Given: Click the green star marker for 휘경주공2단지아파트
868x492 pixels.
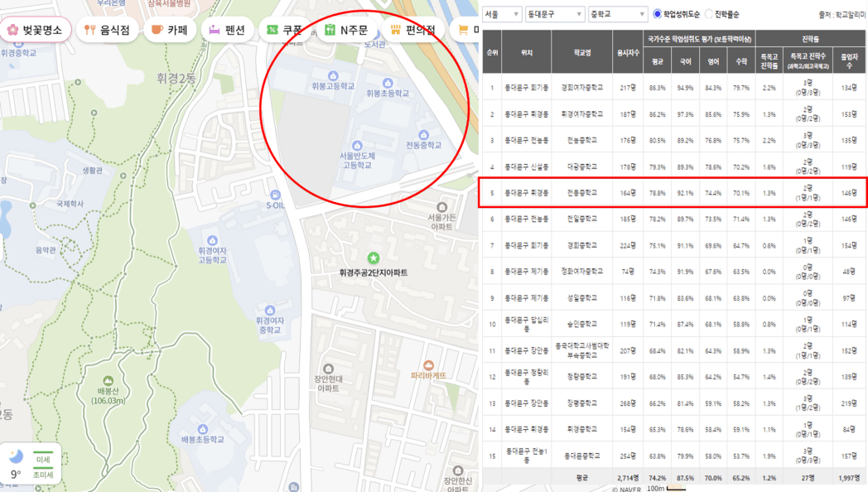Looking at the screenshot, I should tap(373, 258).
